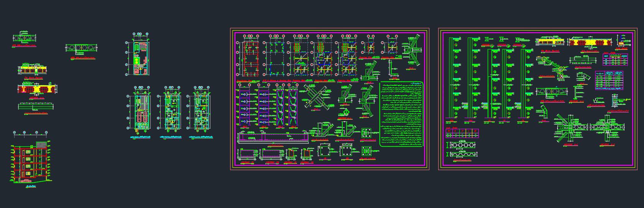Click the small magenta table at bottom left of right sheet
Image resolution: width=644 pixels, height=208 pixels.
[462, 133]
